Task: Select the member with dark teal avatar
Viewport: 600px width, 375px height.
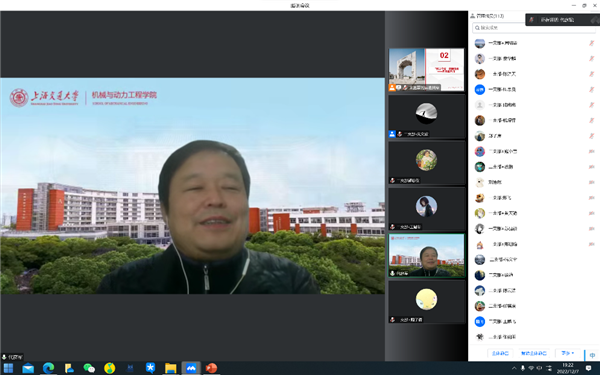Action: coord(534,167)
